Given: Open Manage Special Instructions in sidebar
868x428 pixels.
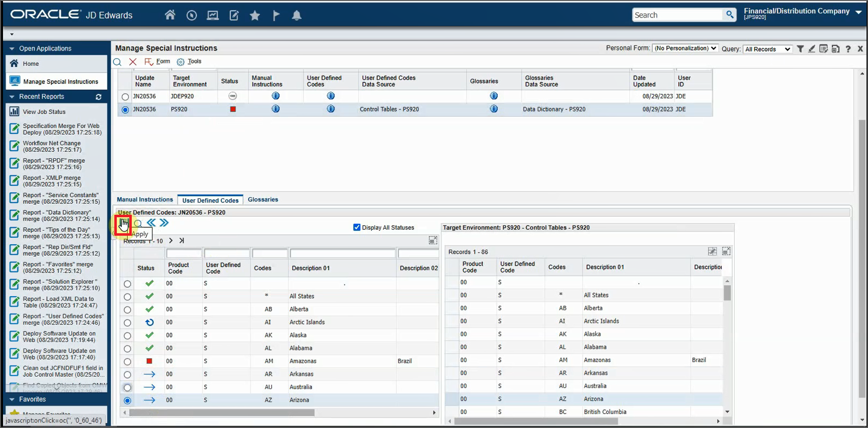Looking at the screenshot, I should point(56,81).
